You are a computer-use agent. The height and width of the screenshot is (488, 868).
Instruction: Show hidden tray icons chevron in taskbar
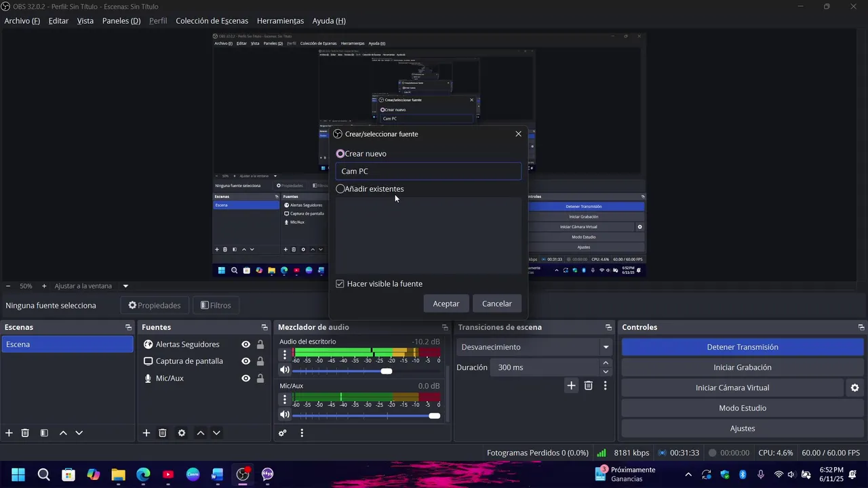[x=688, y=474]
